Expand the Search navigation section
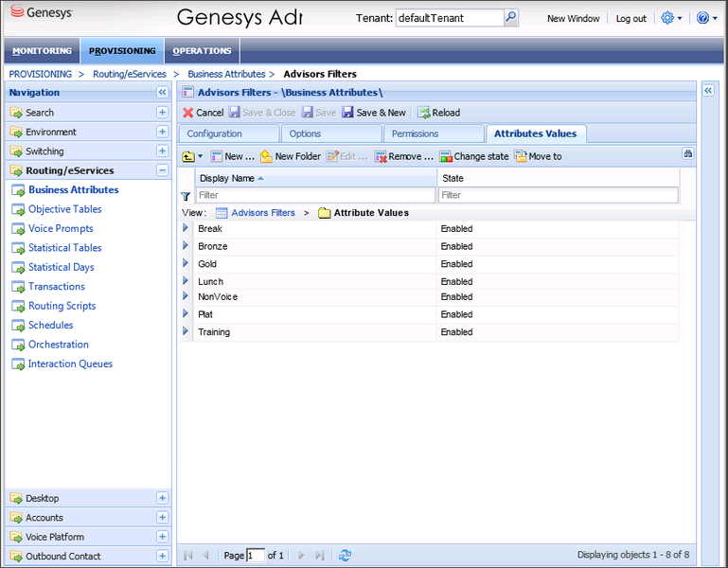Viewport: 728px width, 568px height. [x=162, y=112]
